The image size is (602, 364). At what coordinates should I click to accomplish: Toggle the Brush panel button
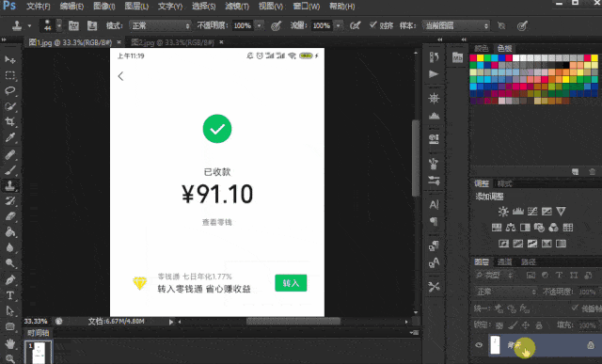pos(73,25)
